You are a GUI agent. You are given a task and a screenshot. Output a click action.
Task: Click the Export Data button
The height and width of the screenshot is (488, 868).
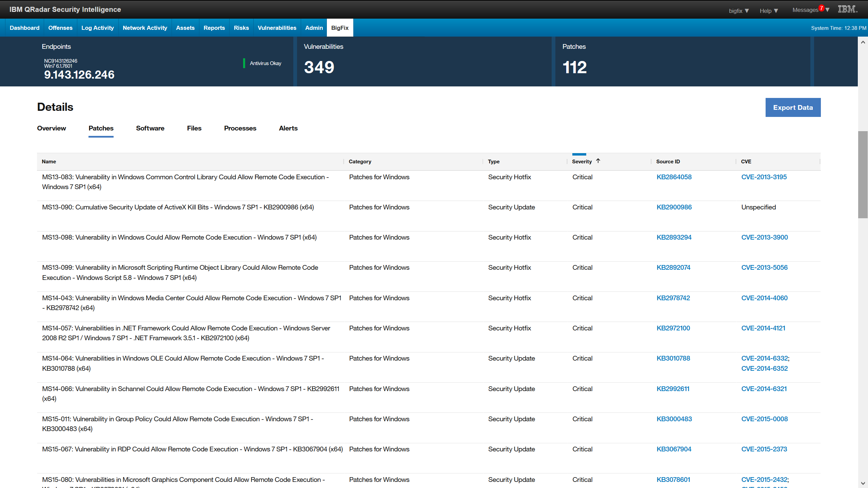(793, 107)
